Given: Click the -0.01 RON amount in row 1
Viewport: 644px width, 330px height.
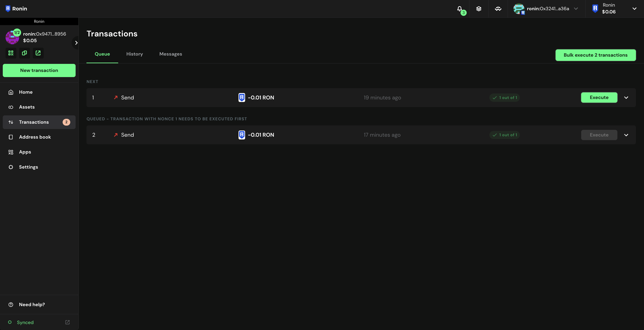Looking at the screenshot, I should point(261,98).
